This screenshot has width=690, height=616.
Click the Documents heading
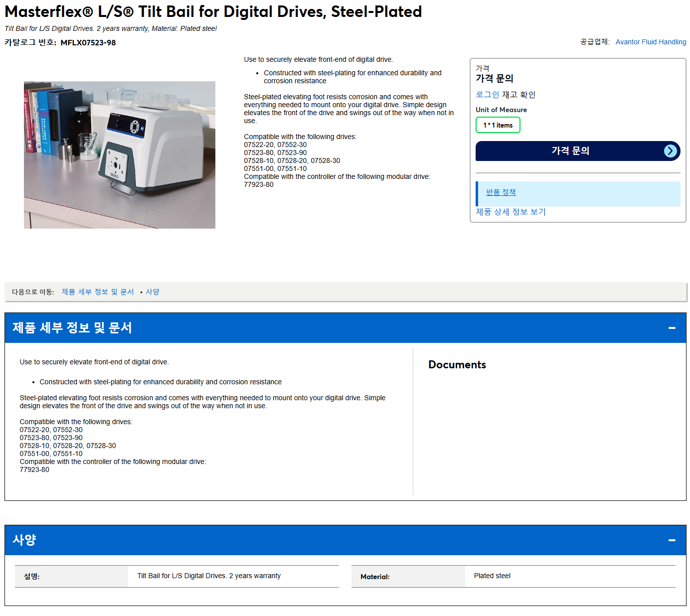(457, 365)
